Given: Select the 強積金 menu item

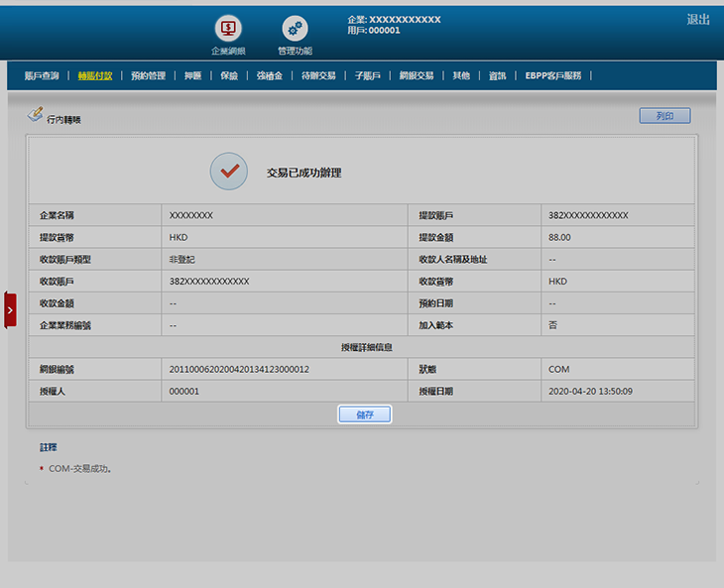Looking at the screenshot, I should (270, 75).
